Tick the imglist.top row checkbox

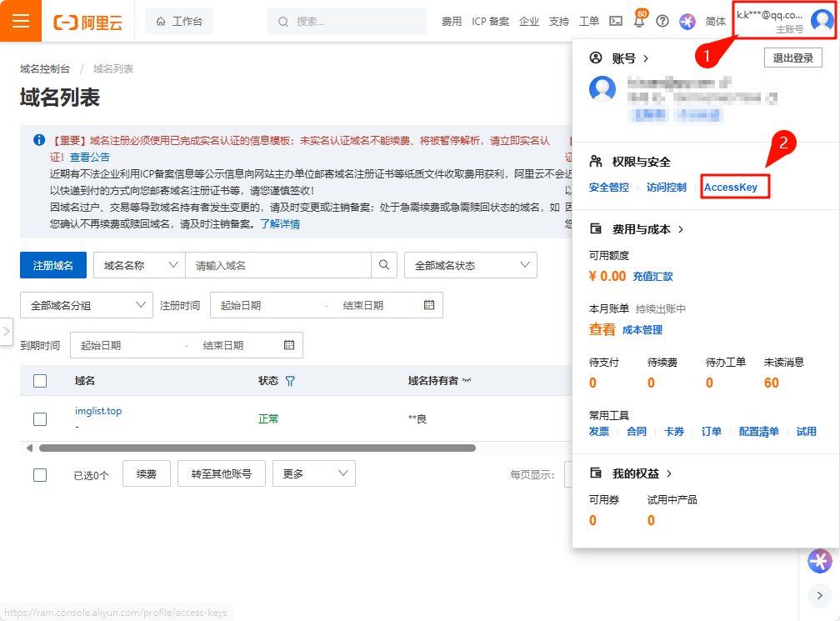click(40, 419)
